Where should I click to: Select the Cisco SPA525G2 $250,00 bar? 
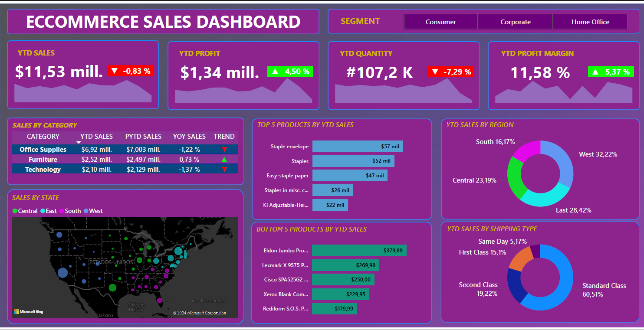pos(343,280)
